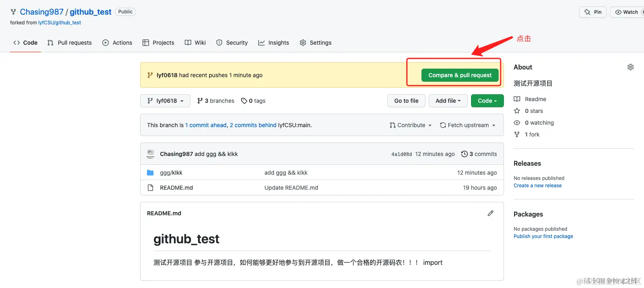Click Compare & pull request button

click(x=460, y=75)
